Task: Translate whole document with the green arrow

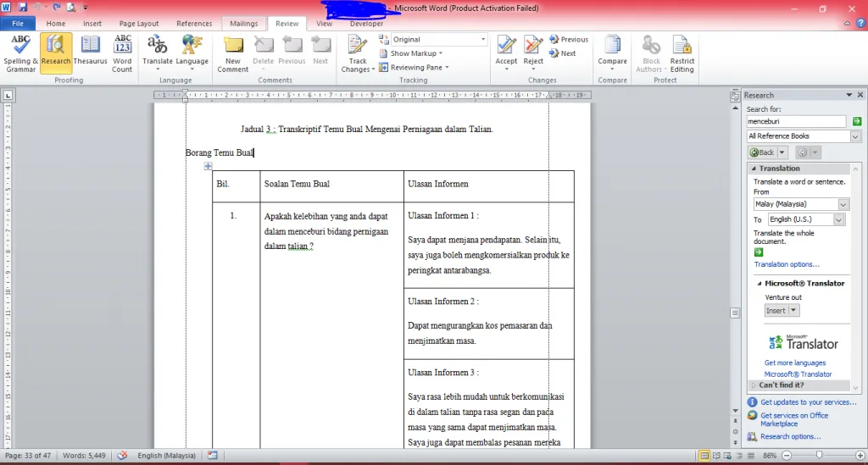Action: pos(759,252)
